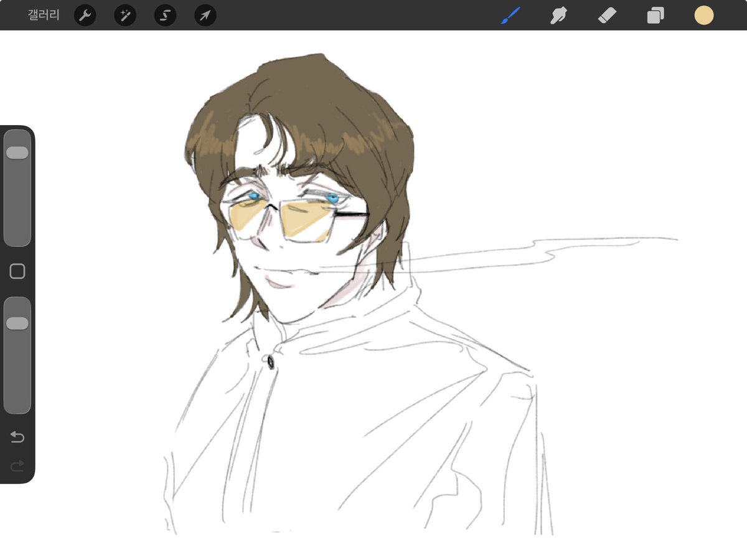Select the Smudge finger tool

tap(558, 16)
